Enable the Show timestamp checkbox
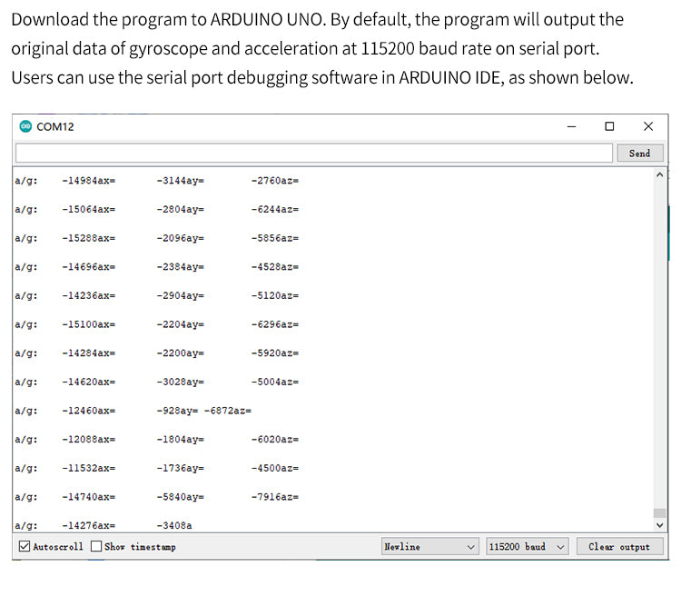The width and height of the screenshot is (681, 616). point(96,546)
